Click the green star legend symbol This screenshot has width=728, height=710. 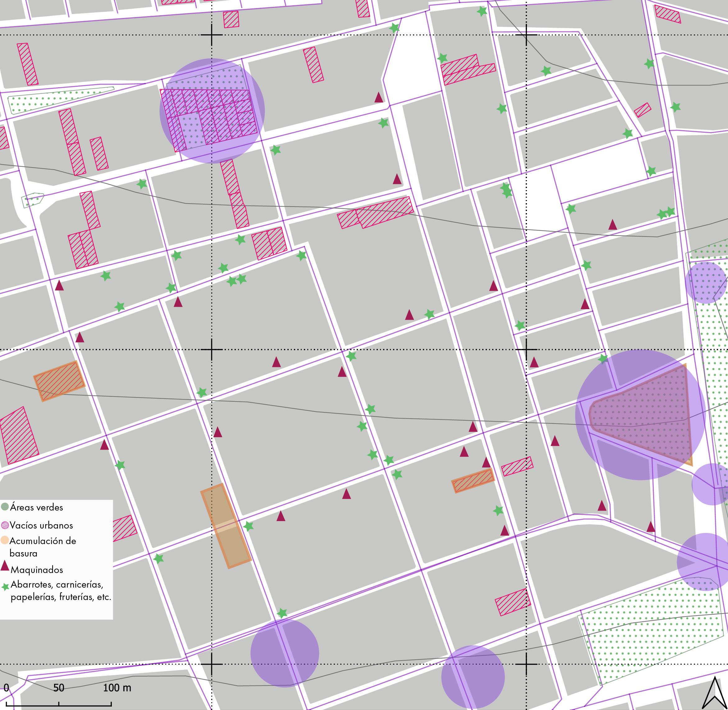point(5,587)
